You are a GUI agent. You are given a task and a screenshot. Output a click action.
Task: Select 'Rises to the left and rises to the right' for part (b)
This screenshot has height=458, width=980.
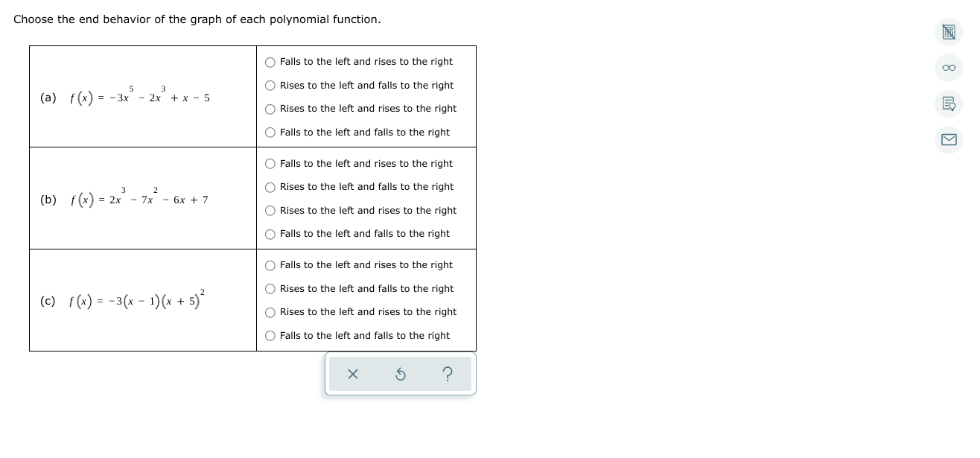270,211
